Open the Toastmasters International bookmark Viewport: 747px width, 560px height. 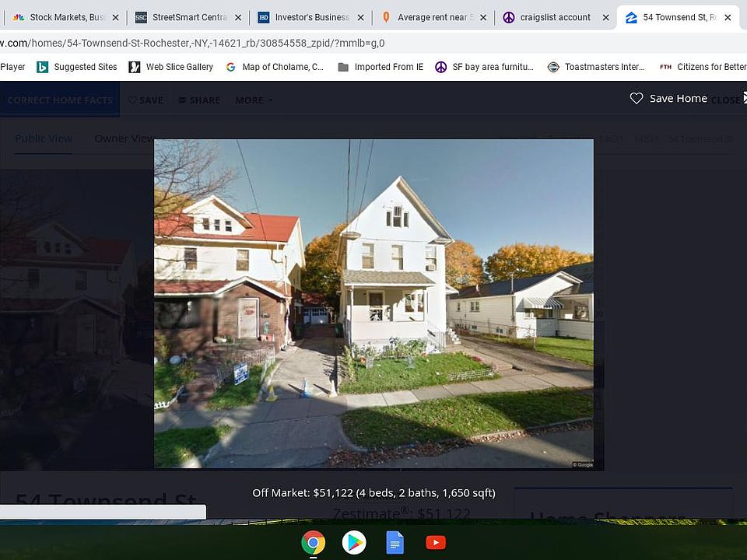click(x=596, y=67)
